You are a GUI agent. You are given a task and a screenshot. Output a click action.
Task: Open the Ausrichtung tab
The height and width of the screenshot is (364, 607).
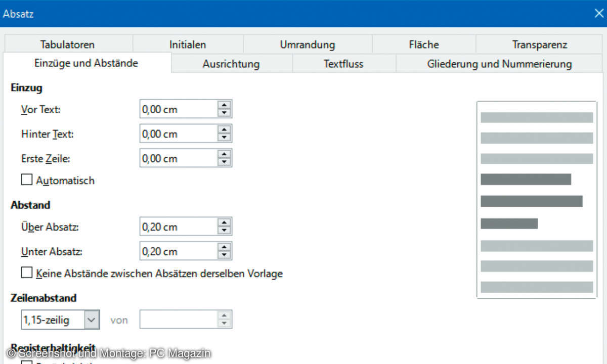coord(231,64)
